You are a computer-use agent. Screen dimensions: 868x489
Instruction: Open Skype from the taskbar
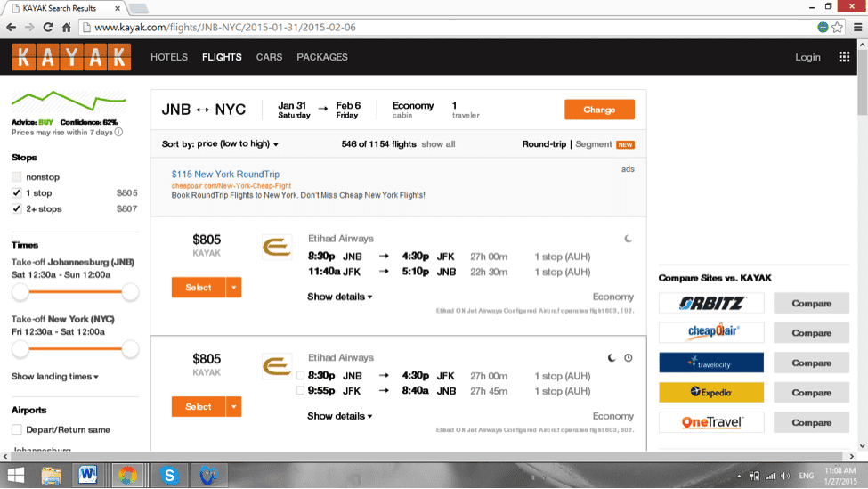coord(169,476)
